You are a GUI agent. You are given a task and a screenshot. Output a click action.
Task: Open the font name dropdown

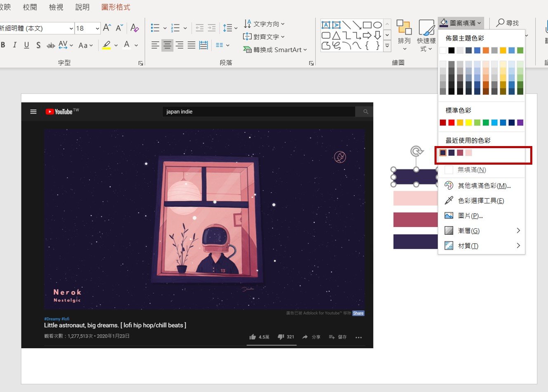coord(71,28)
